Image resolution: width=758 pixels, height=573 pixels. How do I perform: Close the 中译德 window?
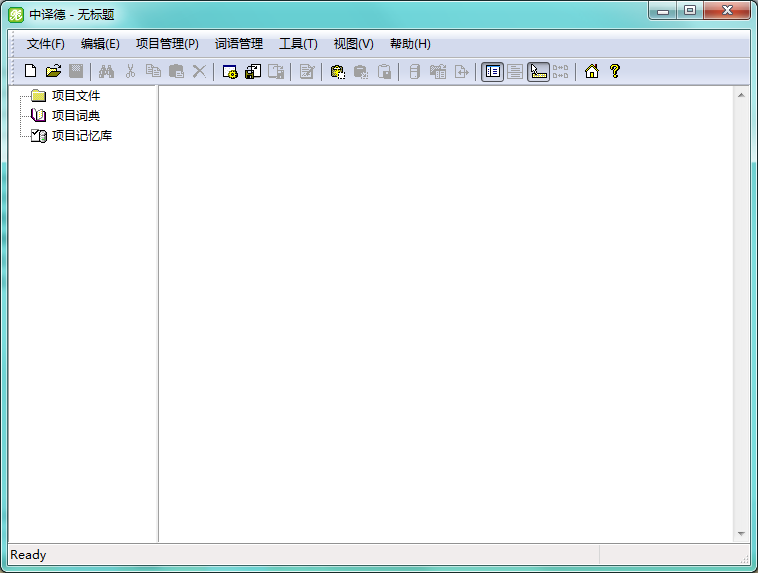pos(727,10)
